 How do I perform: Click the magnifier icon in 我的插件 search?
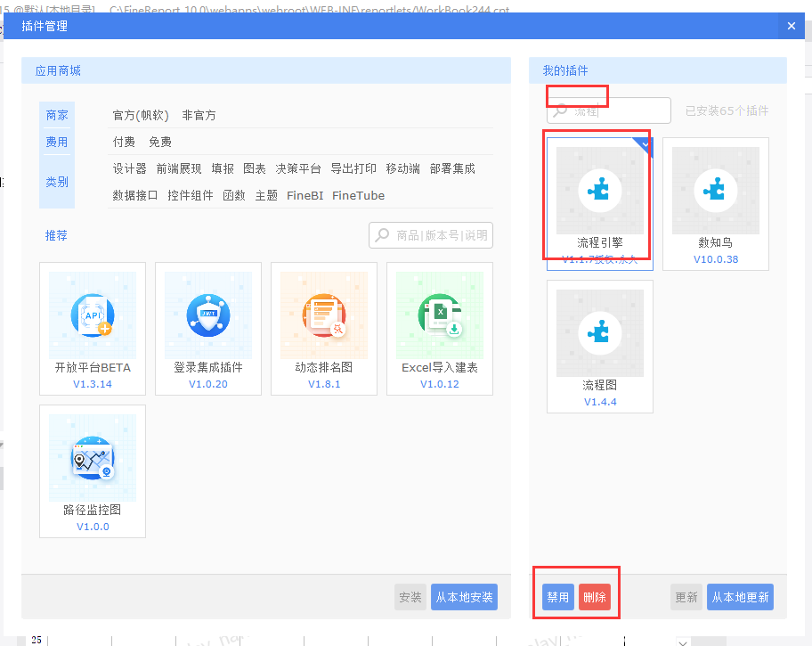point(560,110)
